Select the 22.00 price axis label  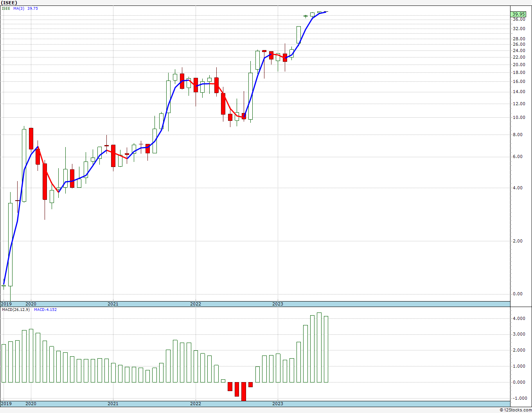click(519, 57)
